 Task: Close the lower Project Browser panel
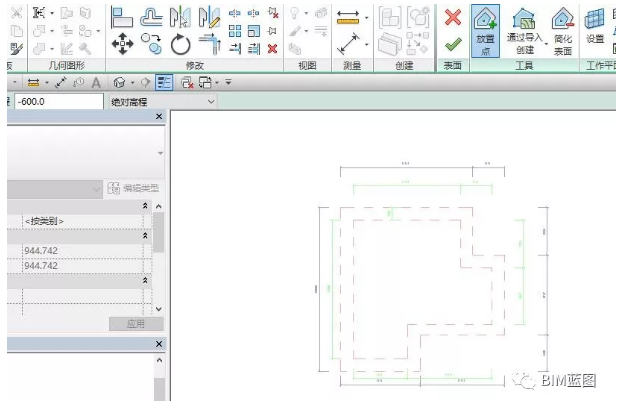click(x=159, y=344)
